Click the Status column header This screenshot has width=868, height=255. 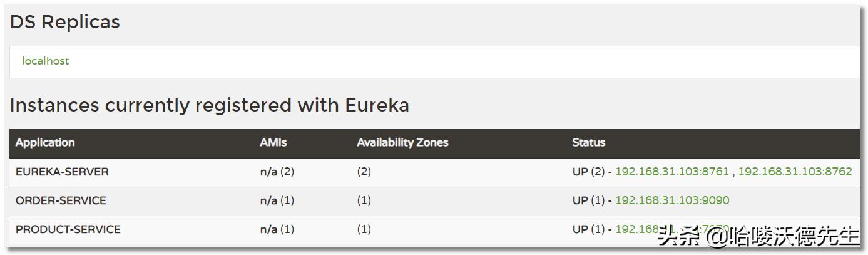[x=588, y=143]
